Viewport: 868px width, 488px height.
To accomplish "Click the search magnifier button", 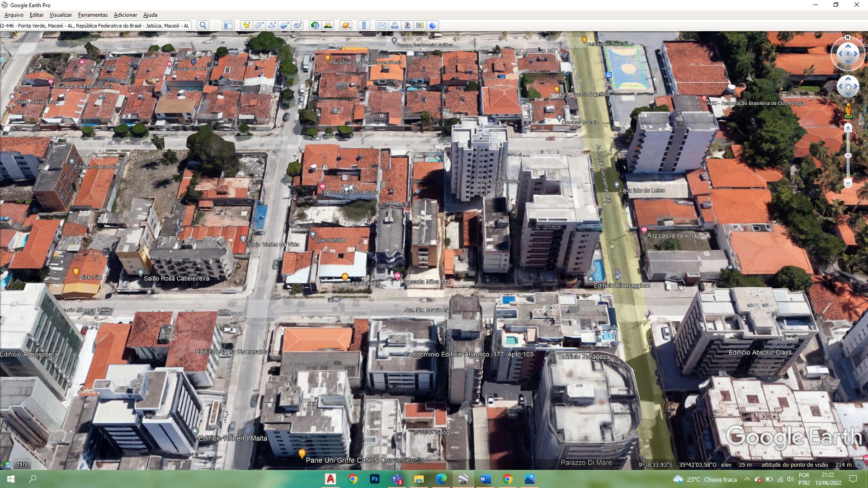I will tap(203, 25).
